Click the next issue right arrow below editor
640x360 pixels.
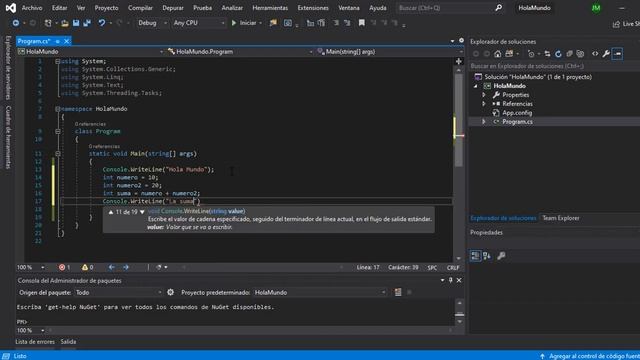[x=126, y=267]
